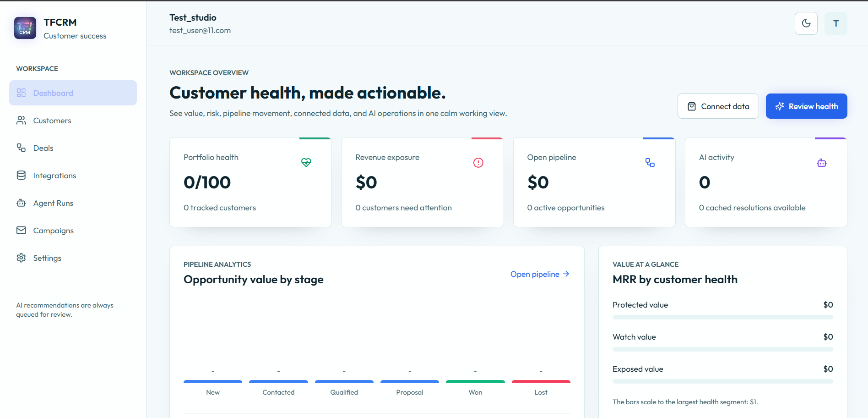Click the Review health button
The width and height of the screenshot is (868, 418).
(806, 106)
